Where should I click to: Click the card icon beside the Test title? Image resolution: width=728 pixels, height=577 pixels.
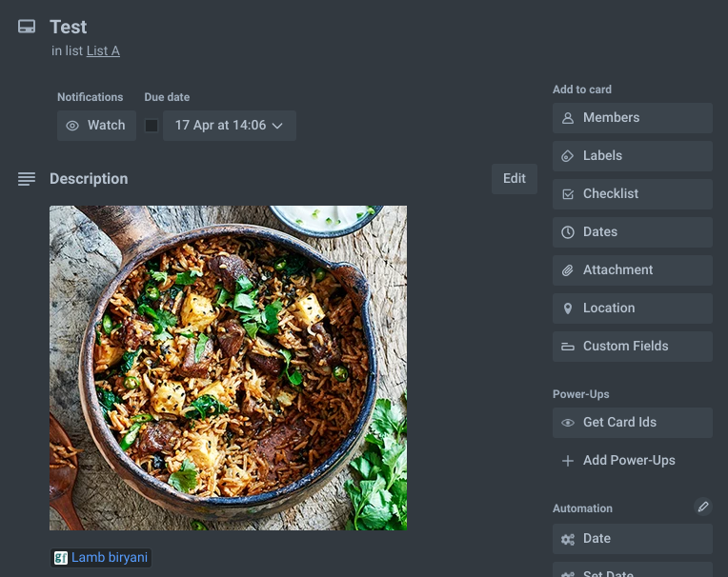(27, 27)
